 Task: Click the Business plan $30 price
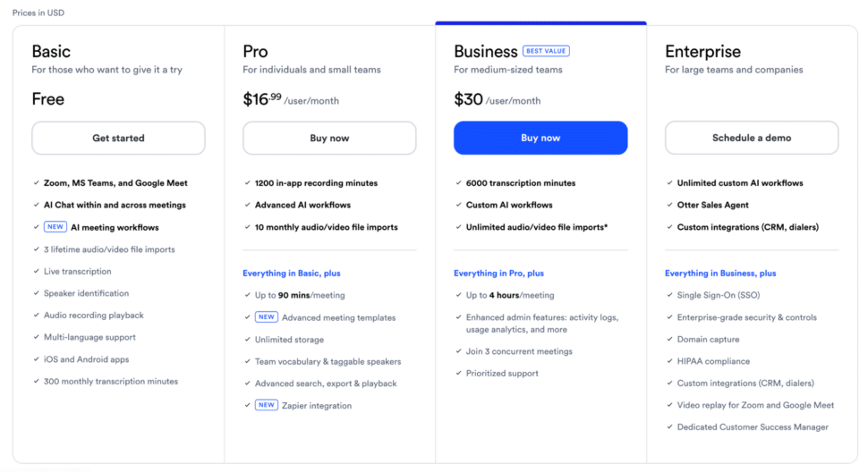pyautogui.click(x=469, y=100)
